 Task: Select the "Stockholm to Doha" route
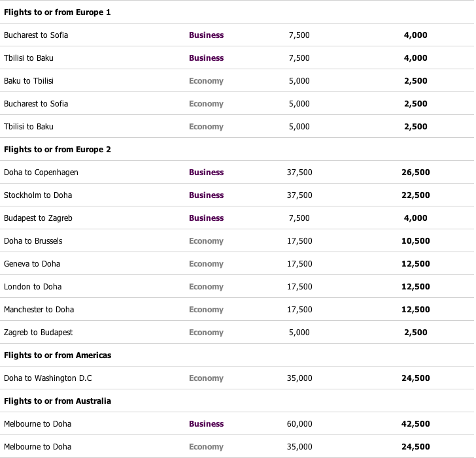[x=38, y=195]
